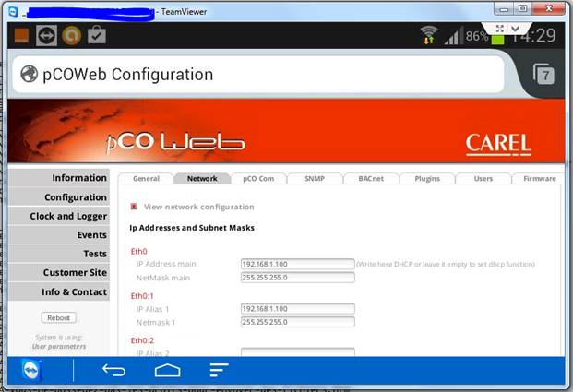Close the TeamViewer window
Screen dimensions: 573x392
point(548,9)
